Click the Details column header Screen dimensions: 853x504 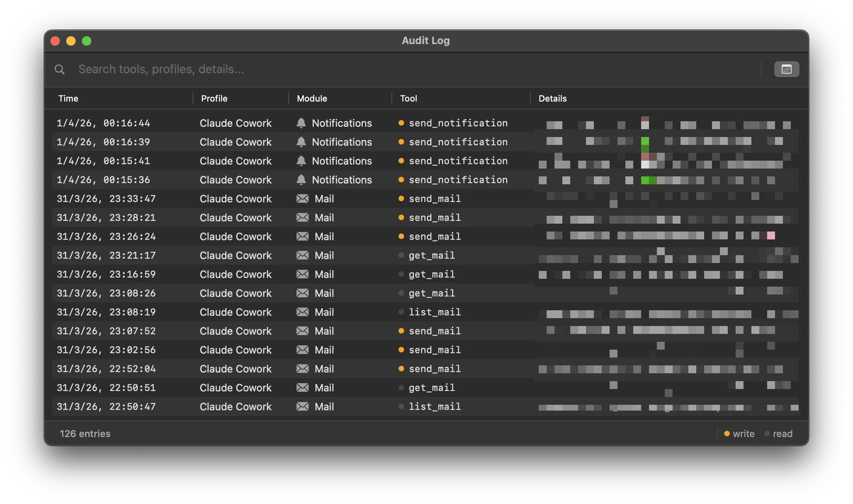(552, 98)
